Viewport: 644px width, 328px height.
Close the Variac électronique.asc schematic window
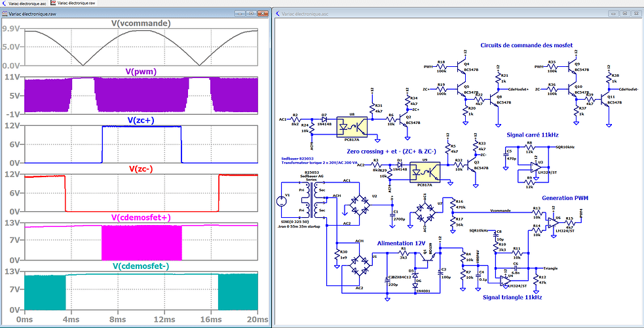tap(635, 14)
